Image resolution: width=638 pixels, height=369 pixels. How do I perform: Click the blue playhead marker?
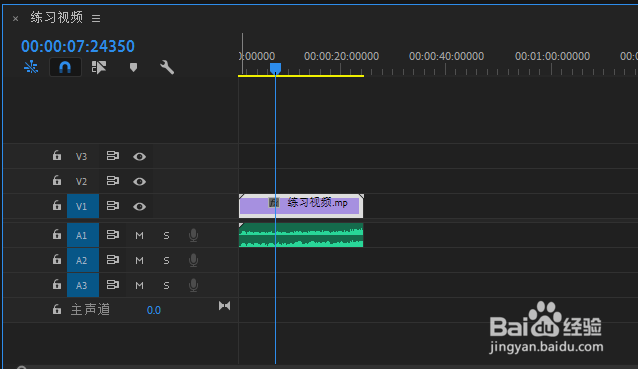pyautogui.click(x=275, y=68)
